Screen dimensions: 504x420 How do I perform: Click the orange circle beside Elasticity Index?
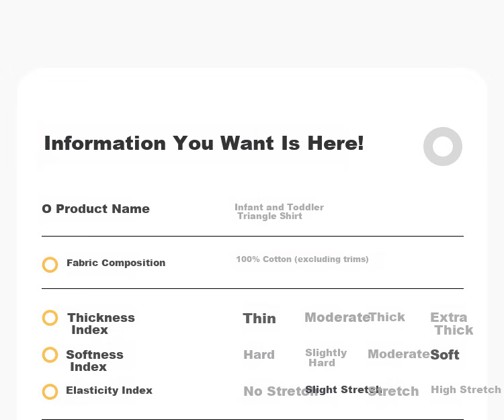(50, 392)
